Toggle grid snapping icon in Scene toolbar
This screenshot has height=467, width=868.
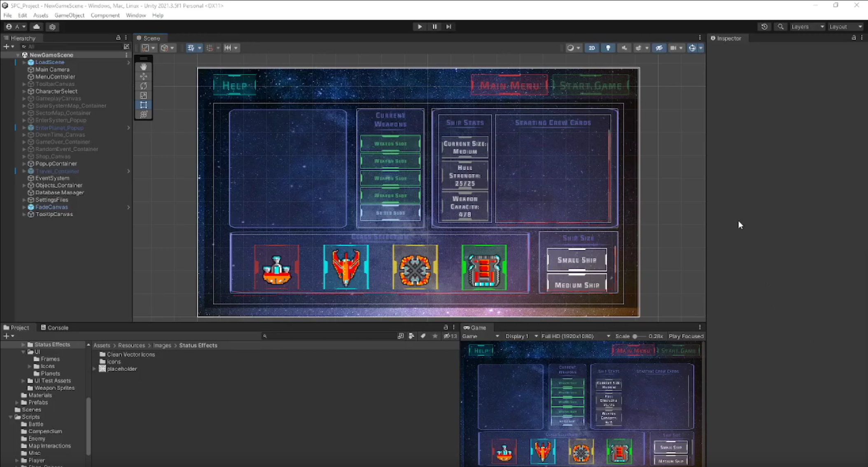[210, 48]
